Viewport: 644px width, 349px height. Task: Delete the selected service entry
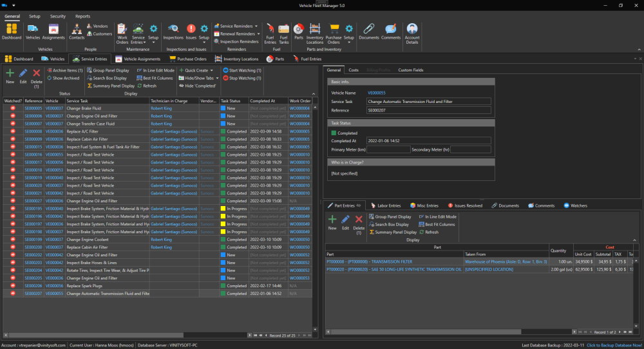pyautogui.click(x=36, y=79)
